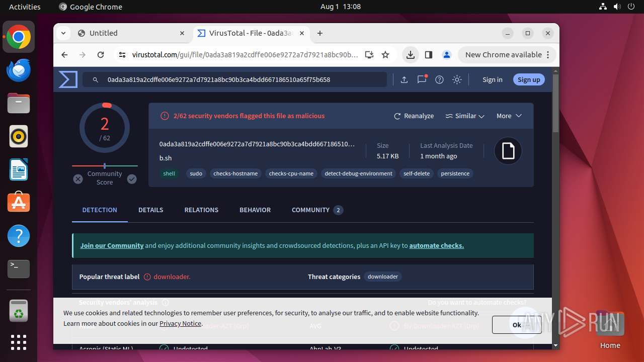Viewport: 644px width, 362px height.
Task: Open Thunderbird from the dock
Action: pyautogui.click(x=19, y=70)
